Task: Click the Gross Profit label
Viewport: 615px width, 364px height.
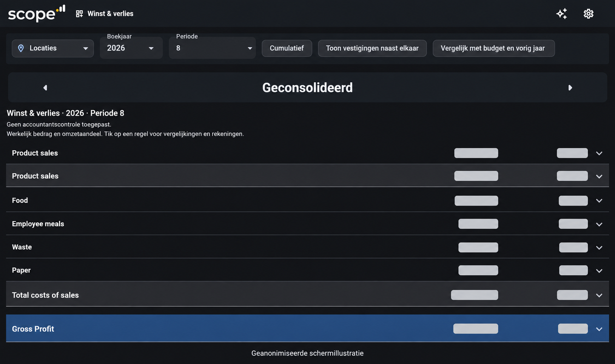Action: coord(33,329)
